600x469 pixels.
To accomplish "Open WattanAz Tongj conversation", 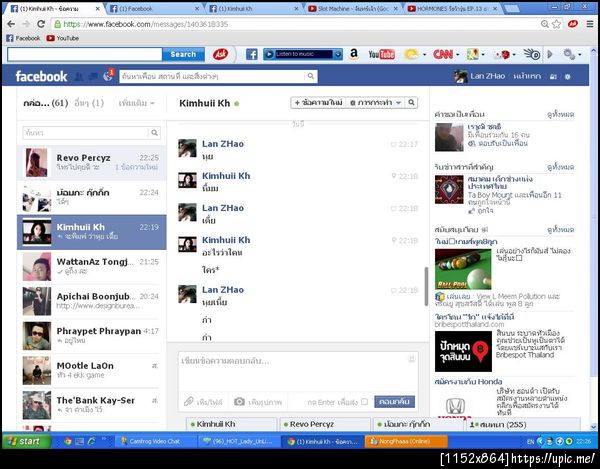I will tap(92, 267).
